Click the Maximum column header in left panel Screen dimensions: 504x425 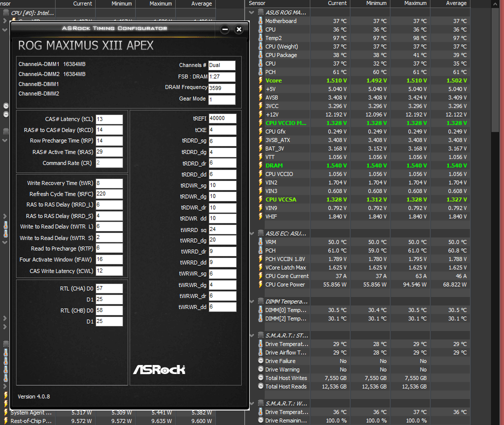point(156,4)
